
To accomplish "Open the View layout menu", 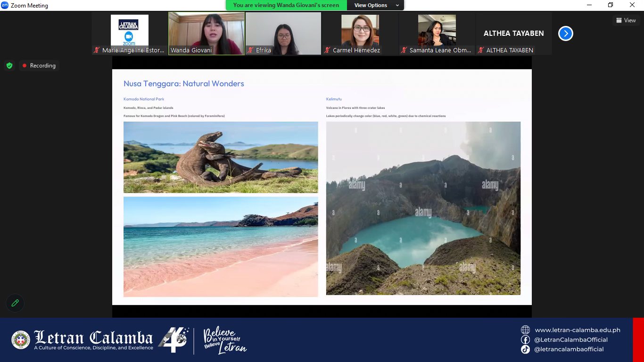I will 626,20.
